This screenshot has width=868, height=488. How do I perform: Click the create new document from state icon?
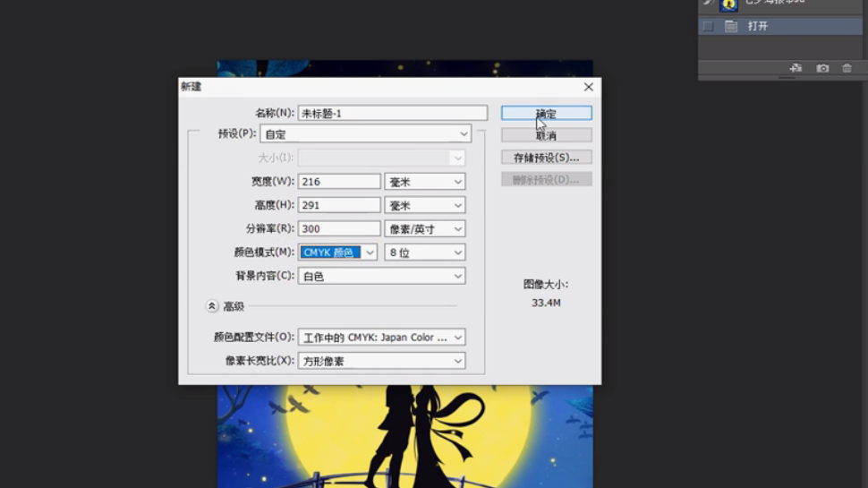coord(796,68)
